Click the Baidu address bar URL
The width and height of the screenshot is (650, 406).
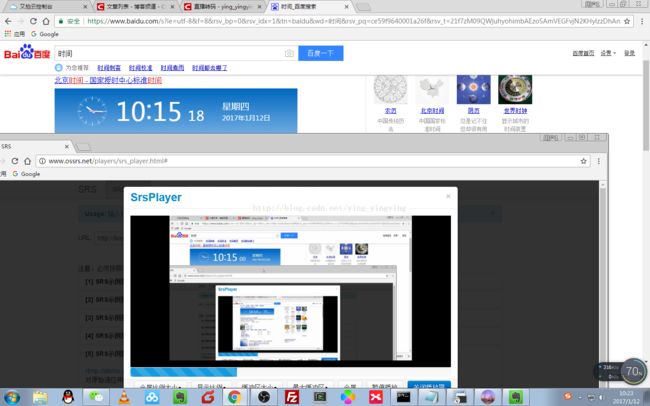(353, 21)
